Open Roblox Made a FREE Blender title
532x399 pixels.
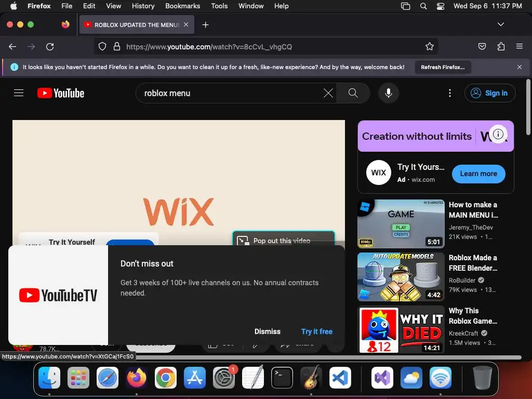click(473, 262)
